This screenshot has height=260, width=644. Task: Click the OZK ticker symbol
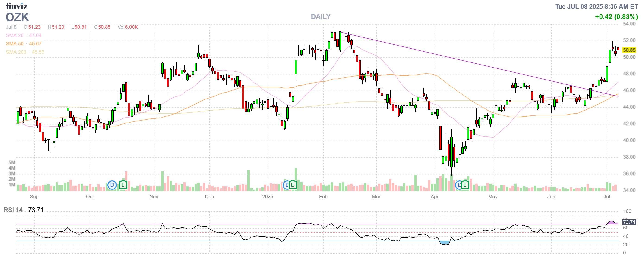pyautogui.click(x=17, y=17)
